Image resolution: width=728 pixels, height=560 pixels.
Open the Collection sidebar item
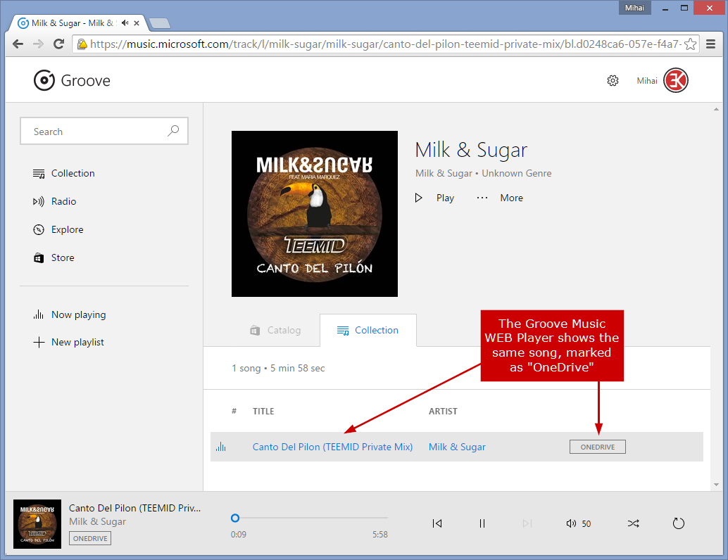point(73,173)
